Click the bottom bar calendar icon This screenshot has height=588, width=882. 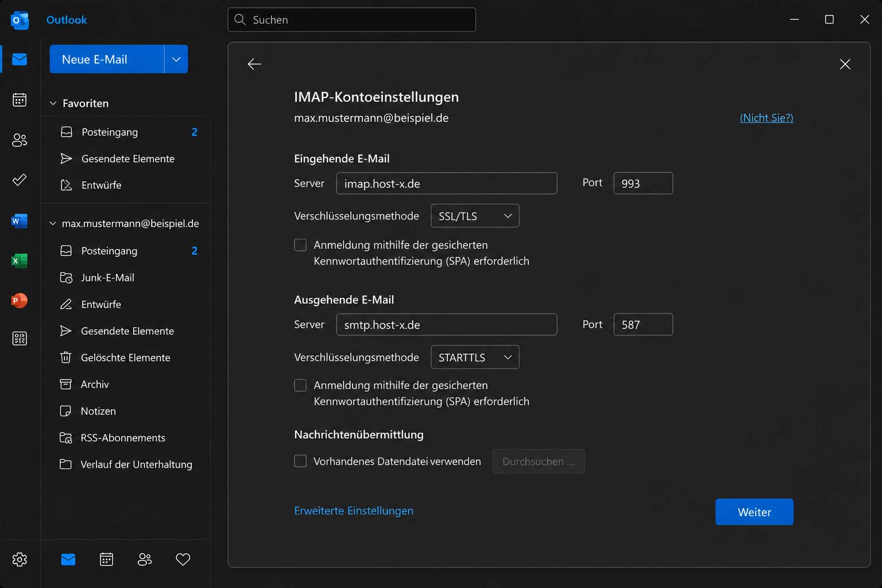[106, 559]
